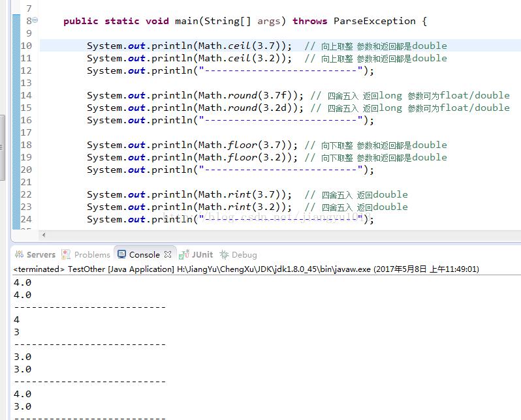This screenshot has height=420, width=521.
Task: Click 'static' keyword on line 8
Action: point(122,21)
